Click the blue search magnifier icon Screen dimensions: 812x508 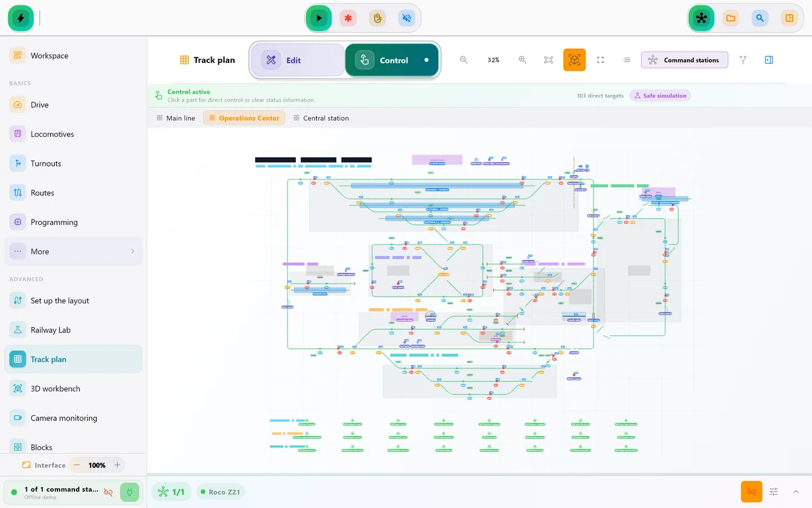(760, 18)
